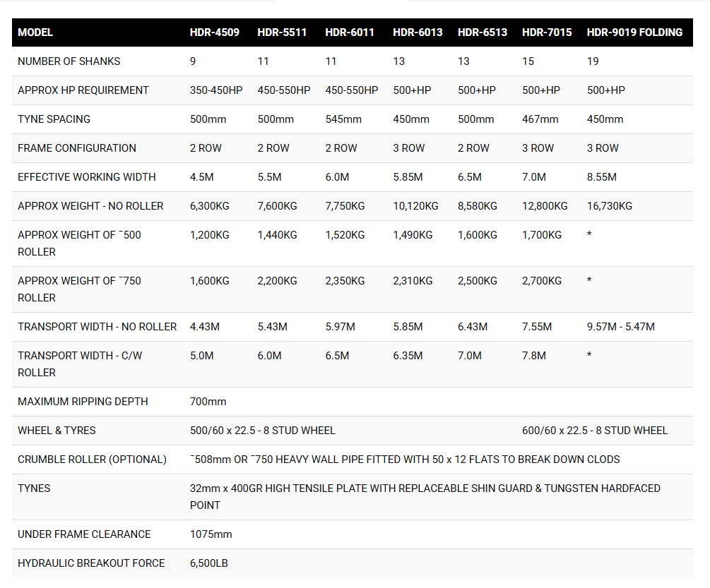
Task: Select the 600/60 x 22.5 wheel specification
Action: 594,431
